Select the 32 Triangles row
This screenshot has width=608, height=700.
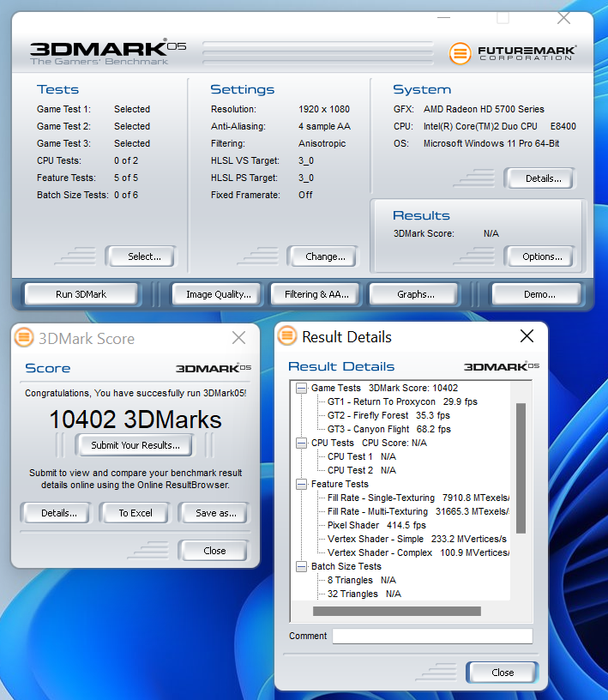click(364, 594)
